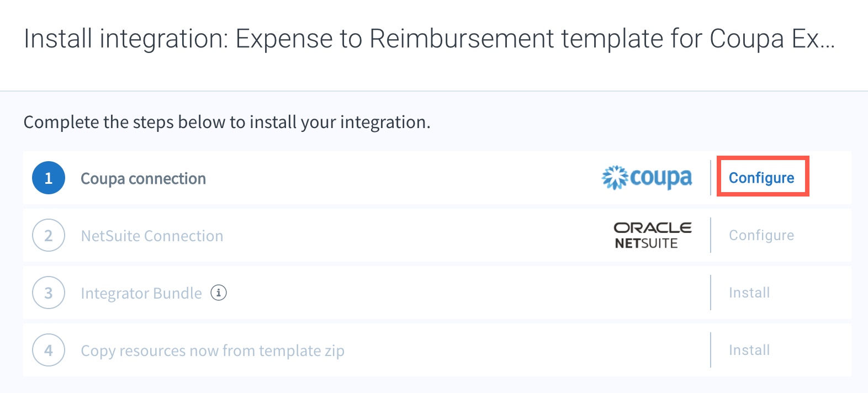The width and height of the screenshot is (868, 393).
Task: Click Copy resources now from template zip
Action: [213, 350]
